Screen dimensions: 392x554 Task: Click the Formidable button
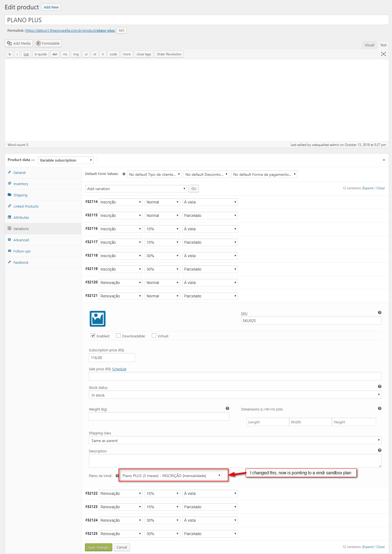[48, 43]
